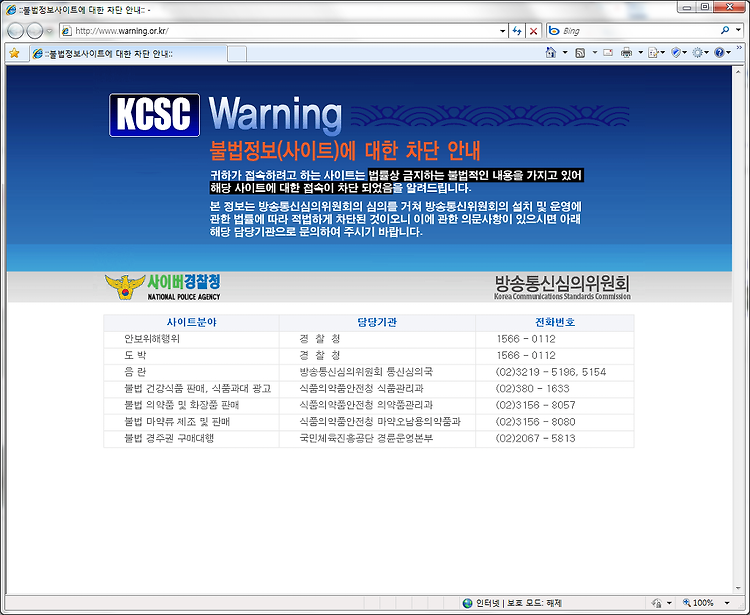
Task: Click the Read Mail envelope icon
Action: click(x=608, y=53)
